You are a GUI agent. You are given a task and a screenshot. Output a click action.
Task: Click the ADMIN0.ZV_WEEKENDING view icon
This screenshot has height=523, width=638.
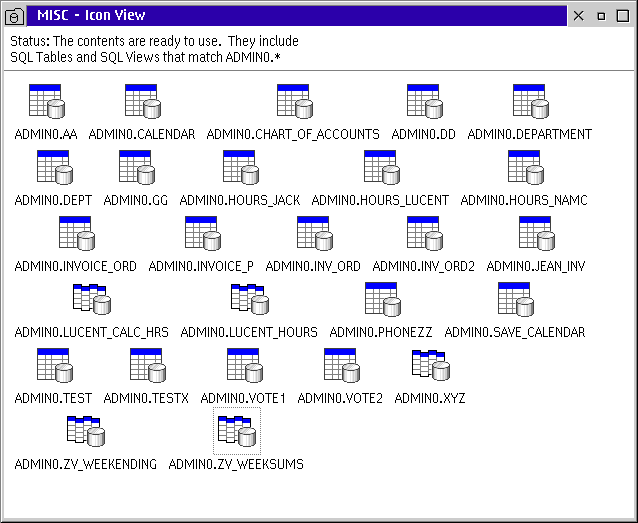tap(85, 431)
